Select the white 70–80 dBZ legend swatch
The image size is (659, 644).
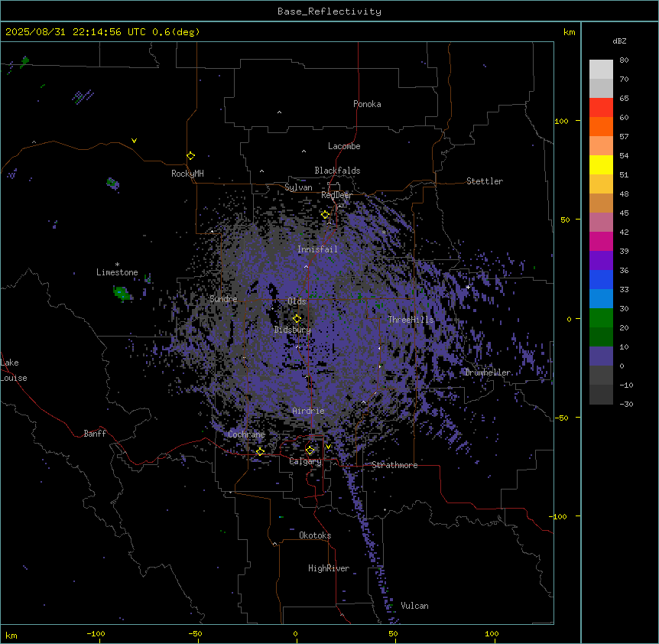click(601, 70)
